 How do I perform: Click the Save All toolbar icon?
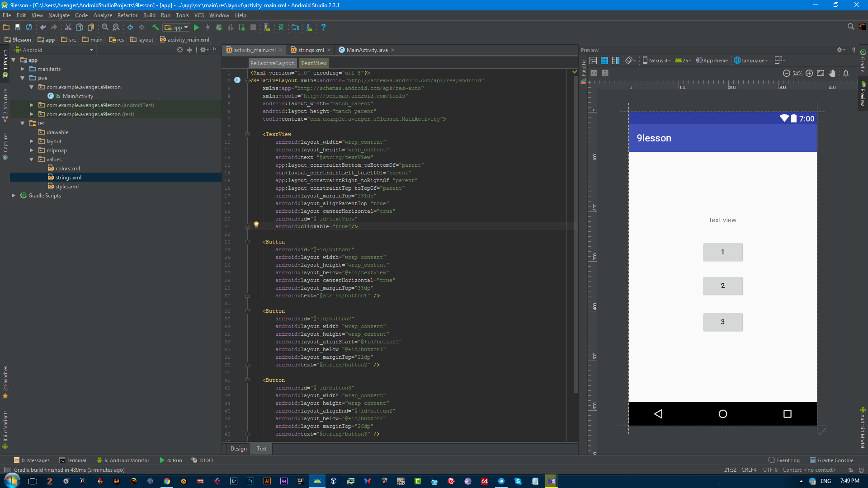[x=18, y=28]
